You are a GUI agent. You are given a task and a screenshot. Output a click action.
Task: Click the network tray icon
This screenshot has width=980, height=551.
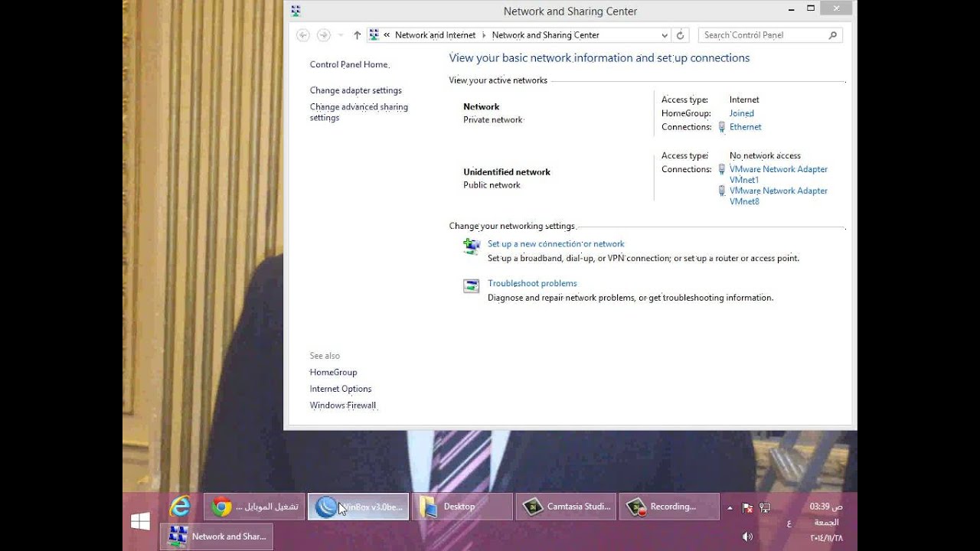[x=764, y=507]
